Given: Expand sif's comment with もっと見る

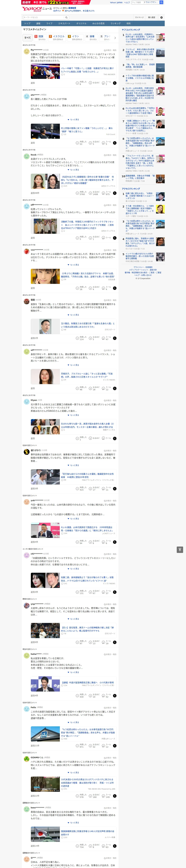Looking at the screenshot, I should (73, 365).
